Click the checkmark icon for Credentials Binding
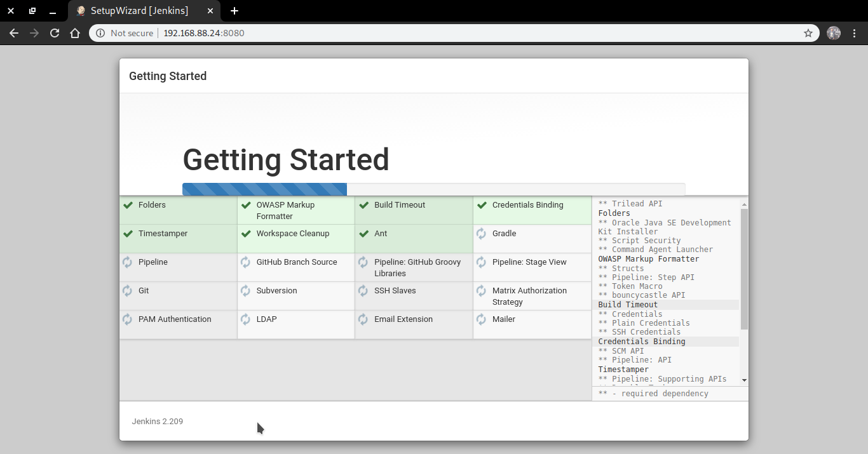 pos(482,205)
